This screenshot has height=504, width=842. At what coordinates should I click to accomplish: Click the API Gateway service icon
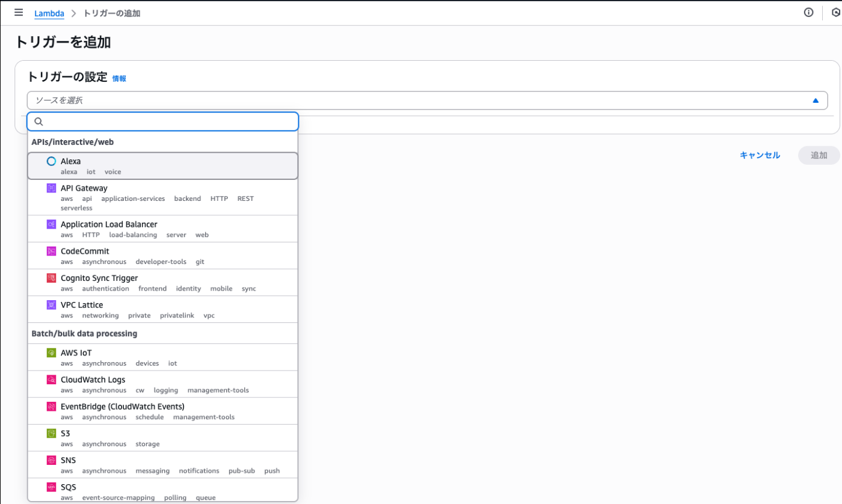52,188
